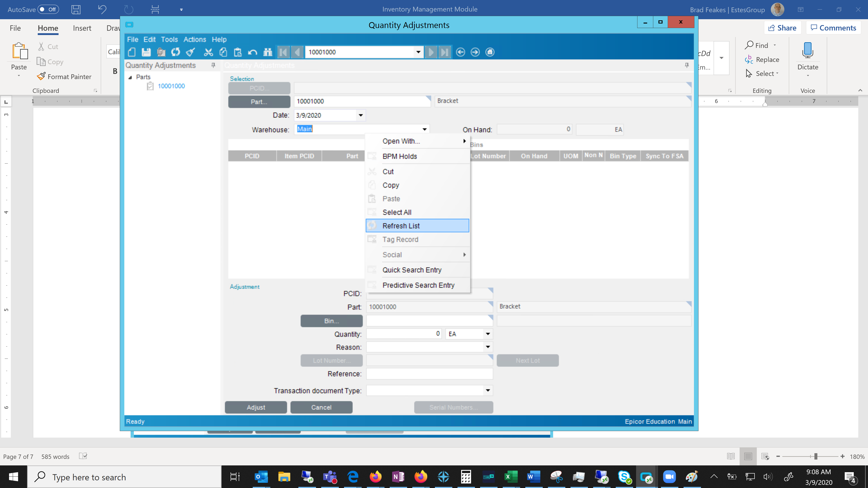Click Word's Undo icon in title bar
868x488 pixels.
[x=102, y=9]
